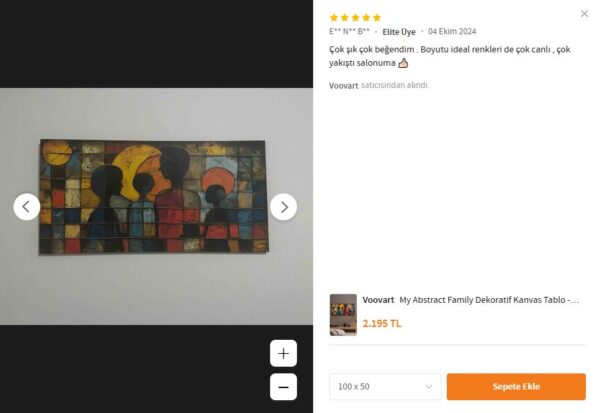Viewport: 600px width, 413px height.
Task: Click the Voovart brand name in product card
Action: coord(378,300)
